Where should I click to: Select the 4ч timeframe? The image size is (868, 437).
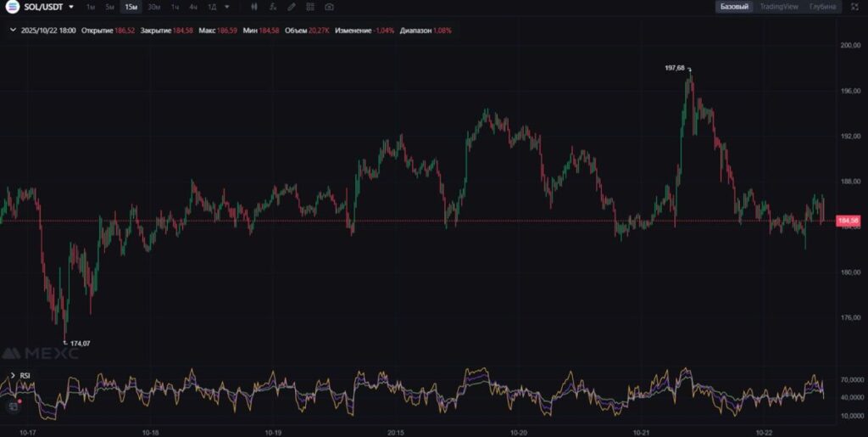coord(193,7)
